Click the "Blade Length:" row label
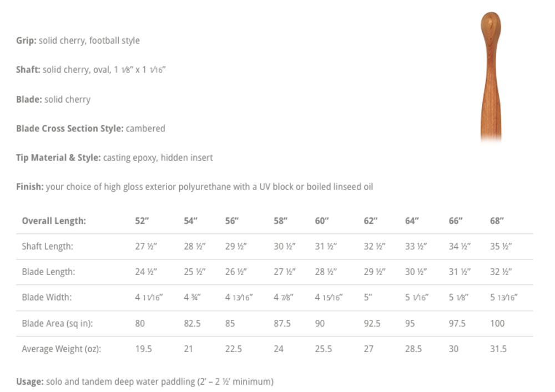 point(48,272)
